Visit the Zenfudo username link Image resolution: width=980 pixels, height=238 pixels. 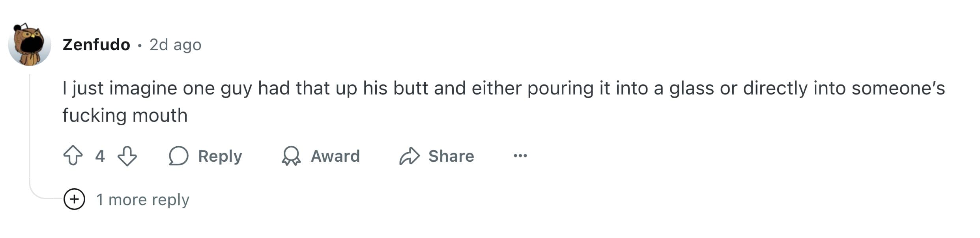tap(96, 45)
